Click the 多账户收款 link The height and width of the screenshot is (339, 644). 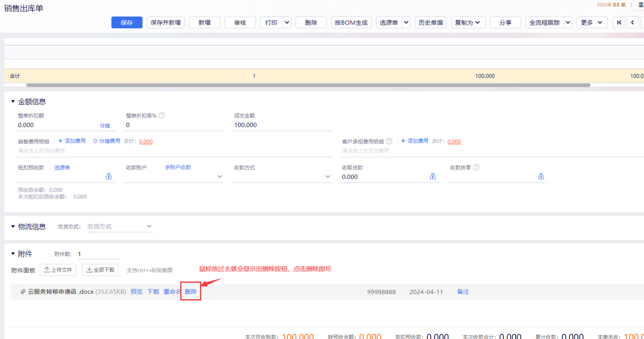(x=178, y=167)
